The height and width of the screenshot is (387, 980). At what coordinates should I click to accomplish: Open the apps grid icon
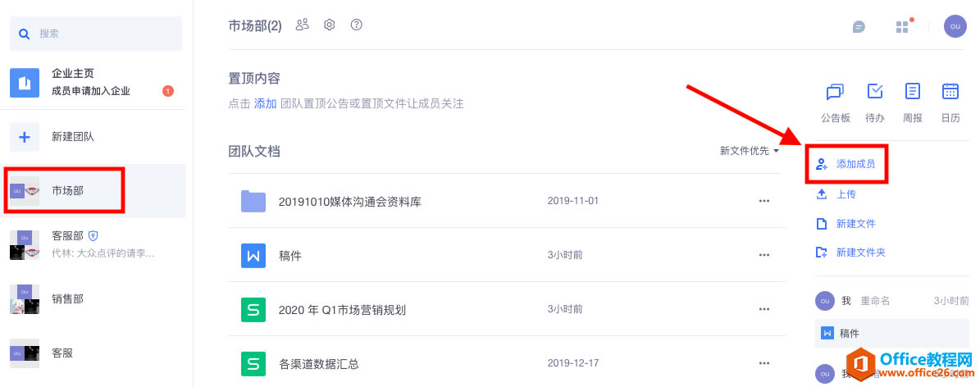coord(902,26)
